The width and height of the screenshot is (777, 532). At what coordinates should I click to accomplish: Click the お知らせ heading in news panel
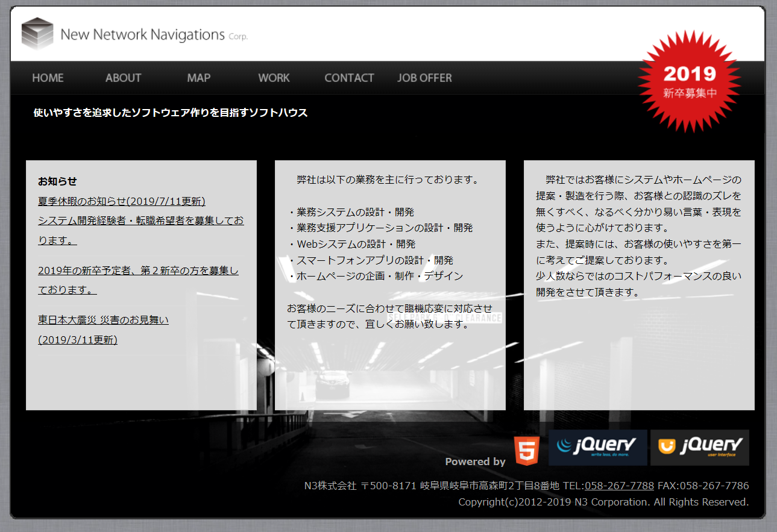point(57,181)
